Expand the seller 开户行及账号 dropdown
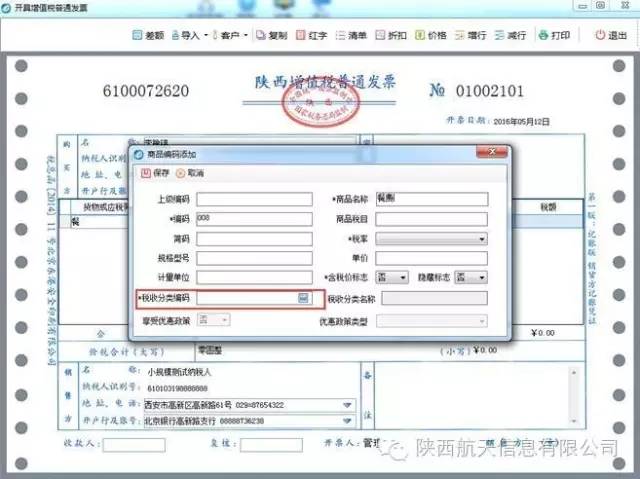Image resolution: width=640 pixels, height=479 pixels. pos(347,421)
